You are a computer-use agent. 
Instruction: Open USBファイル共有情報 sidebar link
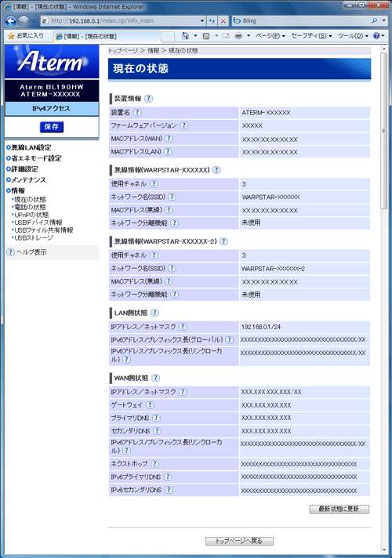coord(43,230)
